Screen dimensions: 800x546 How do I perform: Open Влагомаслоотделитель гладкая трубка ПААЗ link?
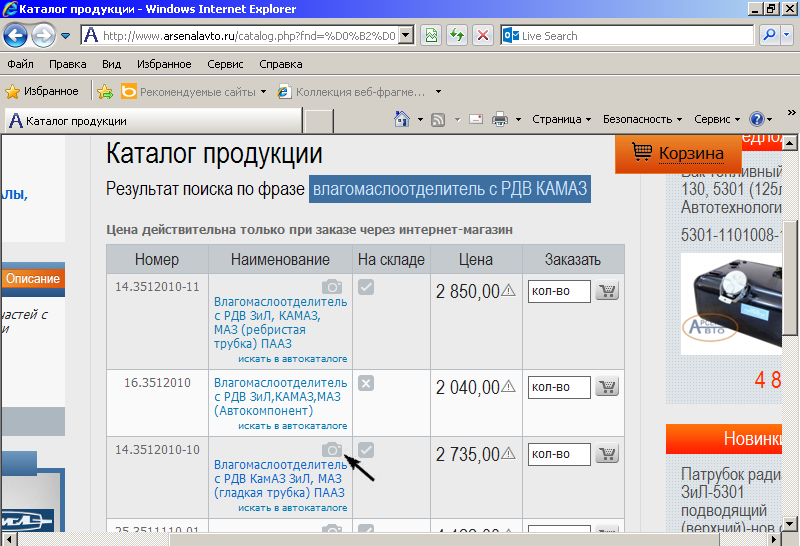tap(280, 479)
